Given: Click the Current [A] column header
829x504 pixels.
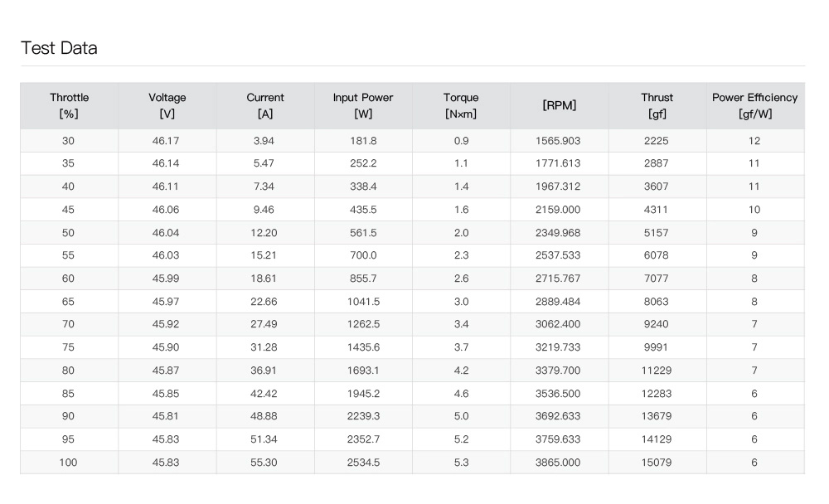Looking at the screenshot, I should (265, 105).
